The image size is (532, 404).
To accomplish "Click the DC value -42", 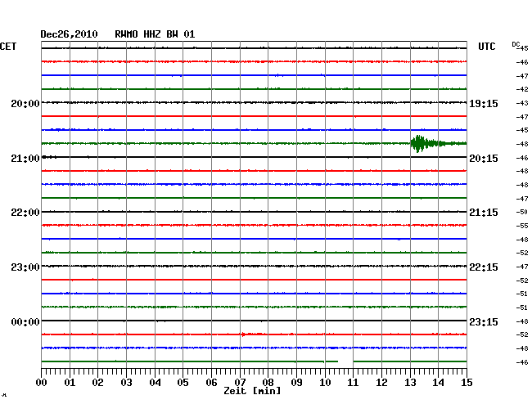I will pyautogui.click(x=522, y=89).
